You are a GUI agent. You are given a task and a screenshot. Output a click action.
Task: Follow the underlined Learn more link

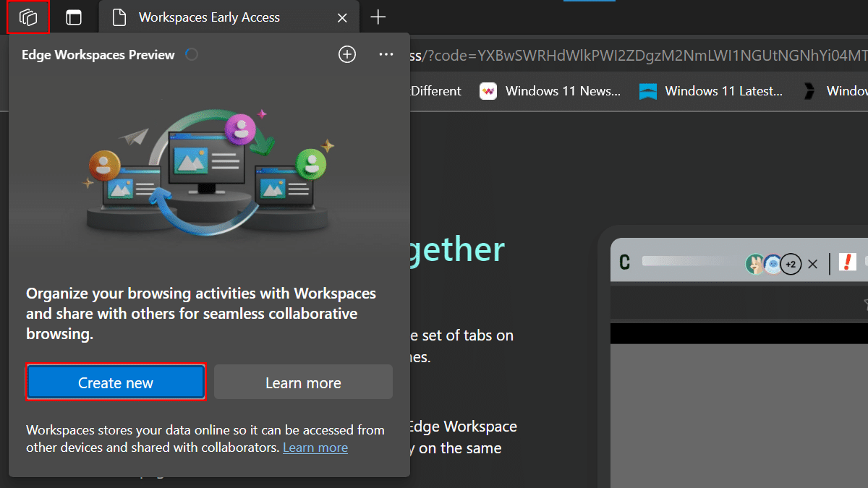(x=315, y=448)
